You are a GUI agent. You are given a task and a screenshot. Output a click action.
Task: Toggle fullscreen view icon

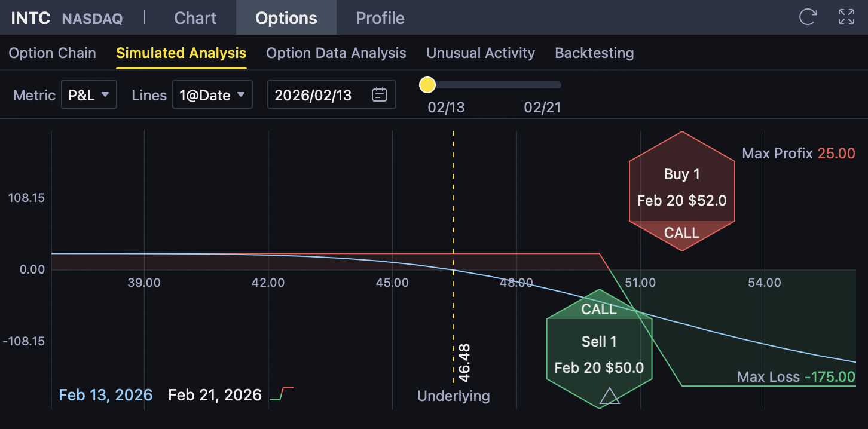coord(846,17)
